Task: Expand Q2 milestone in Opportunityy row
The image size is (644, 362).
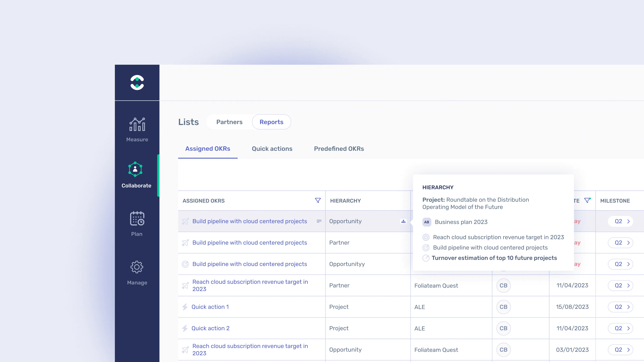Action: pyautogui.click(x=620, y=264)
